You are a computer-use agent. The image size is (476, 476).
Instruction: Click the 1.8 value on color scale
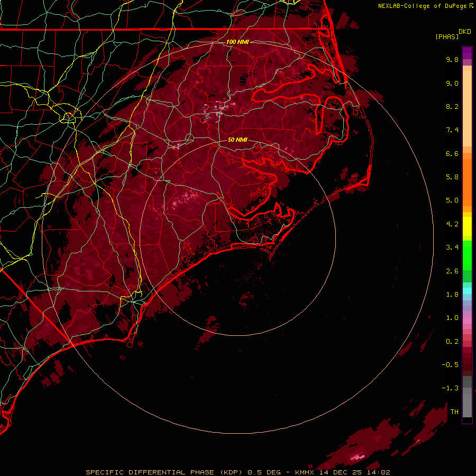[452, 295]
